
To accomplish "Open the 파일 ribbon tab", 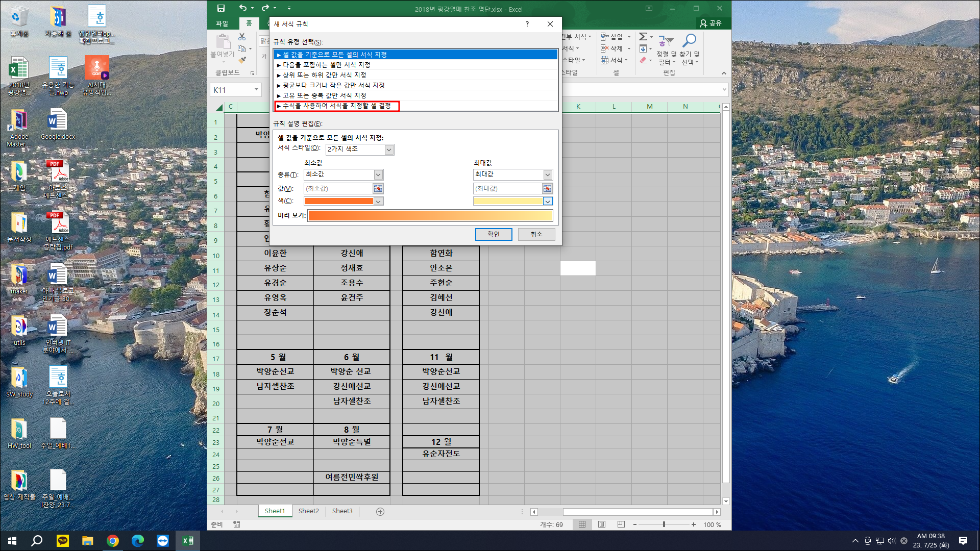I will (x=222, y=23).
